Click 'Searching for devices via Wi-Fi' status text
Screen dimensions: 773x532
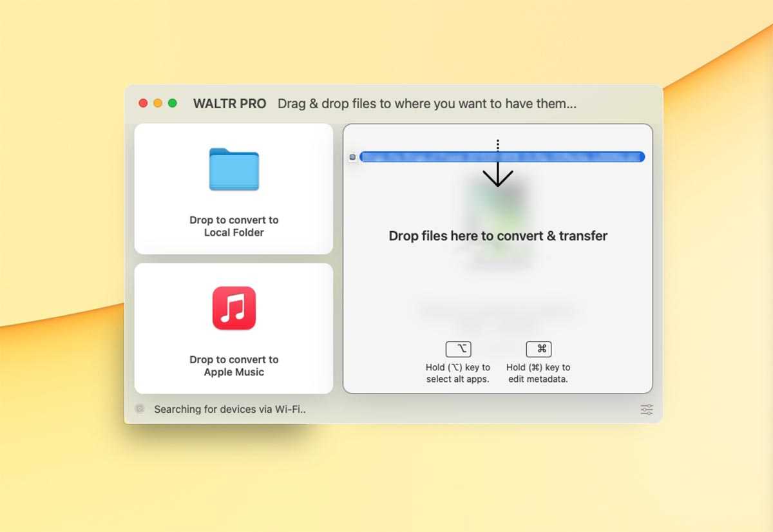(x=230, y=409)
